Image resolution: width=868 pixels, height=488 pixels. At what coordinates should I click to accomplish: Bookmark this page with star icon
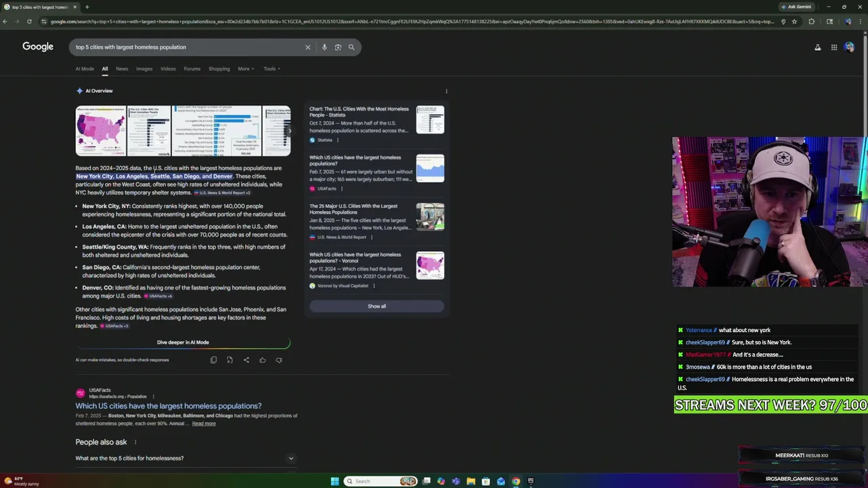pos(794,22)
